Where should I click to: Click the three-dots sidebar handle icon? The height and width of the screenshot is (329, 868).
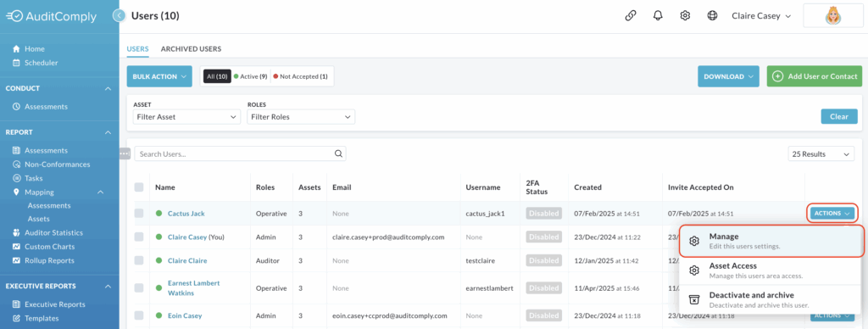click(x=125, y=153)
